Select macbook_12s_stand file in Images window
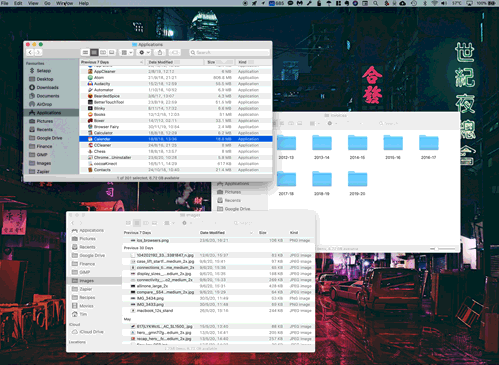The width and height of the screenshot is (499, 365). [218, 311]
